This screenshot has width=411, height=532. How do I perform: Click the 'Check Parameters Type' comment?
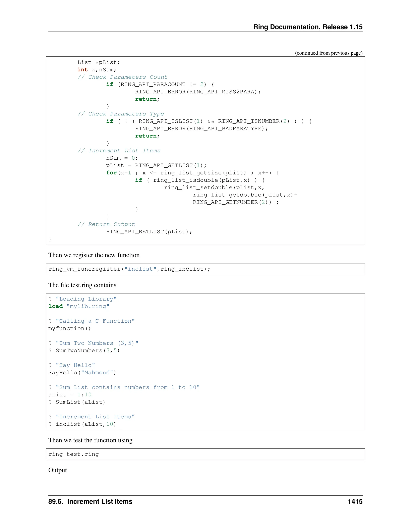click(x=121, y=114)
